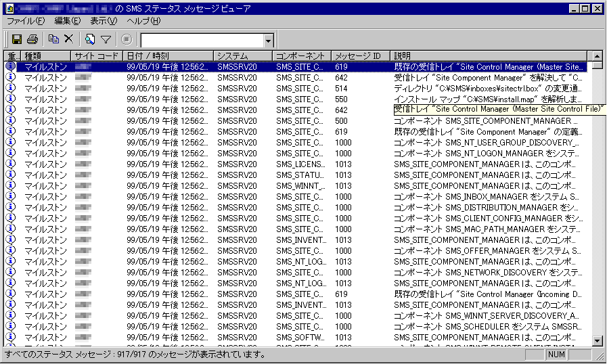This screenshot has height=364, width=607.
Task: Click the SMS_STATU... component cell
Action: click(300, 175)
